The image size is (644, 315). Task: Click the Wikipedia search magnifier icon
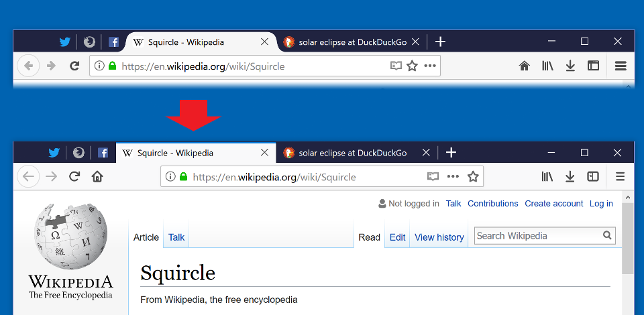[607, 236]
